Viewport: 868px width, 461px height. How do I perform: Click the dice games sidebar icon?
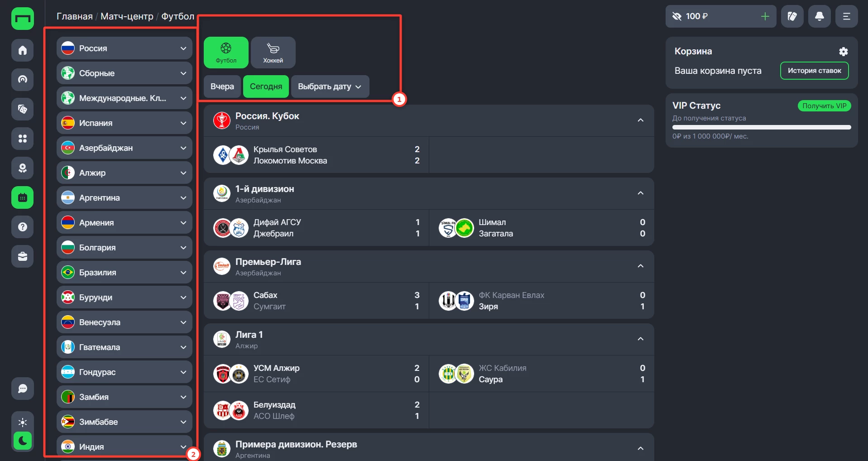click(23, 109)
